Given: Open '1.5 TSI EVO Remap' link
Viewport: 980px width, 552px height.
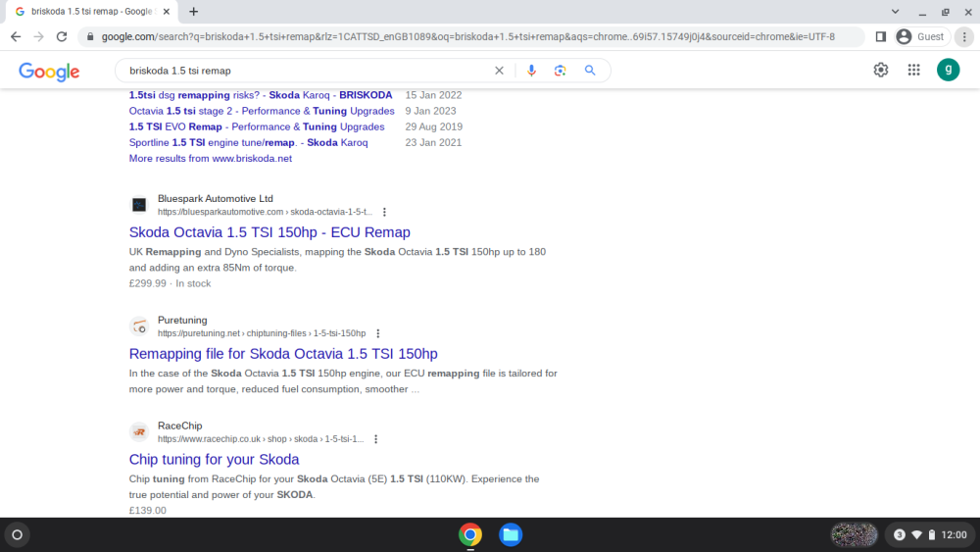Looking at the screenshot, I should pos(256,126).
